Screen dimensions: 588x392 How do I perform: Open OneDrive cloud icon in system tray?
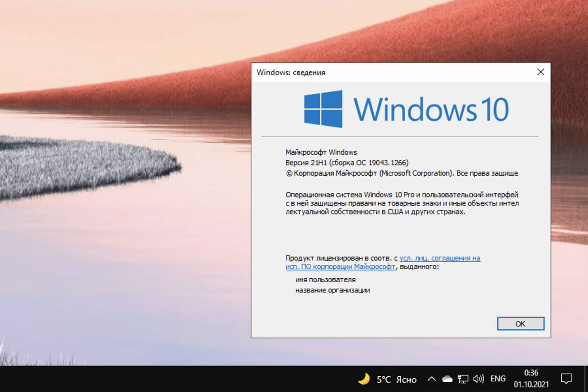[x=448, y=379]
